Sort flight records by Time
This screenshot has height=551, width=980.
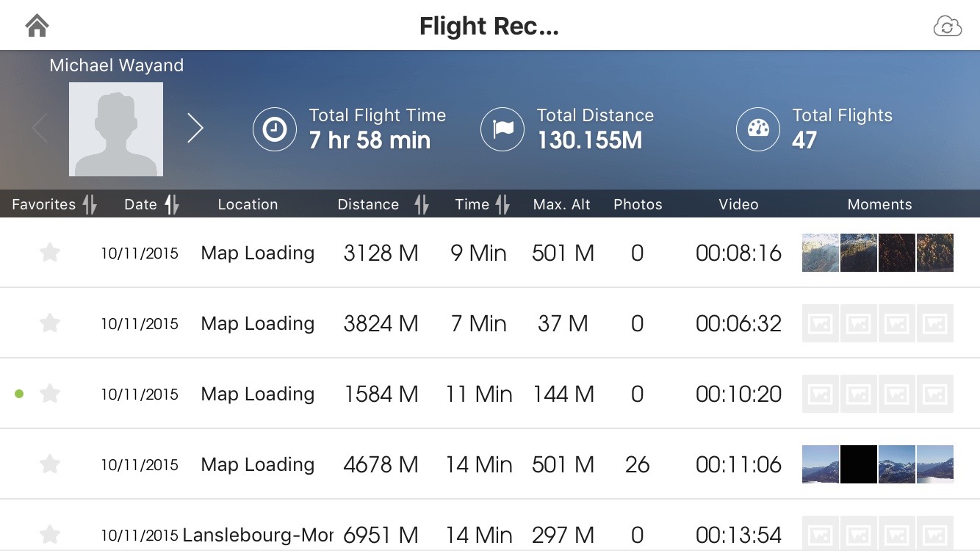482,205
